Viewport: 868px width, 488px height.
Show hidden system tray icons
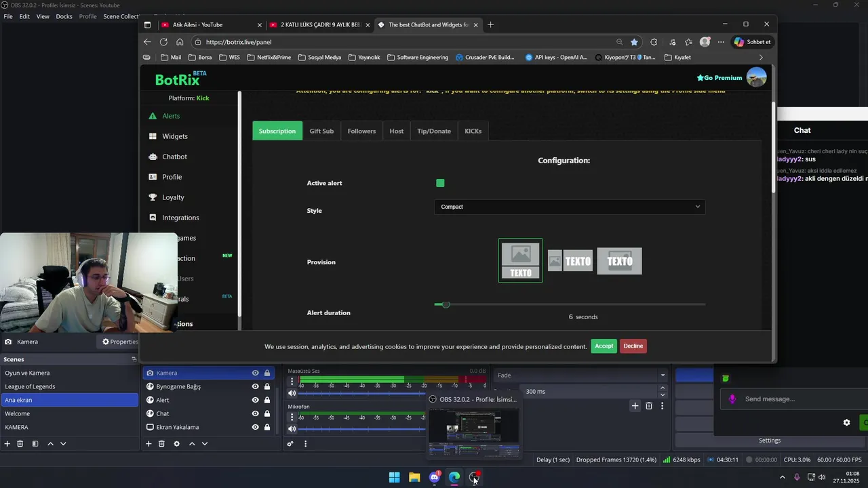pos(782,477)
